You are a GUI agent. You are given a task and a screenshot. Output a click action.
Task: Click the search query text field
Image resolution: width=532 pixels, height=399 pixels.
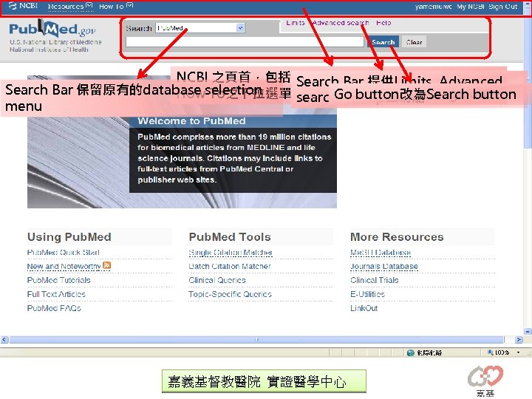245,42
